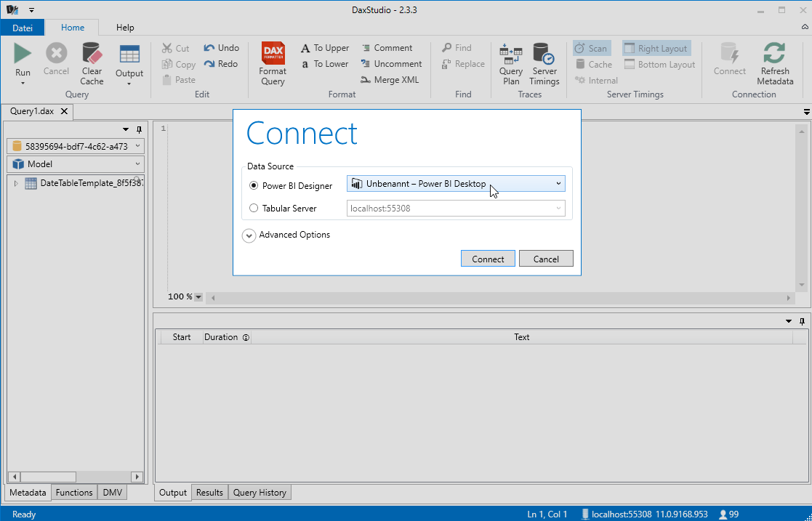Click the Comment icon
Viewport: 812px width, 521px height.
point(366,48)
